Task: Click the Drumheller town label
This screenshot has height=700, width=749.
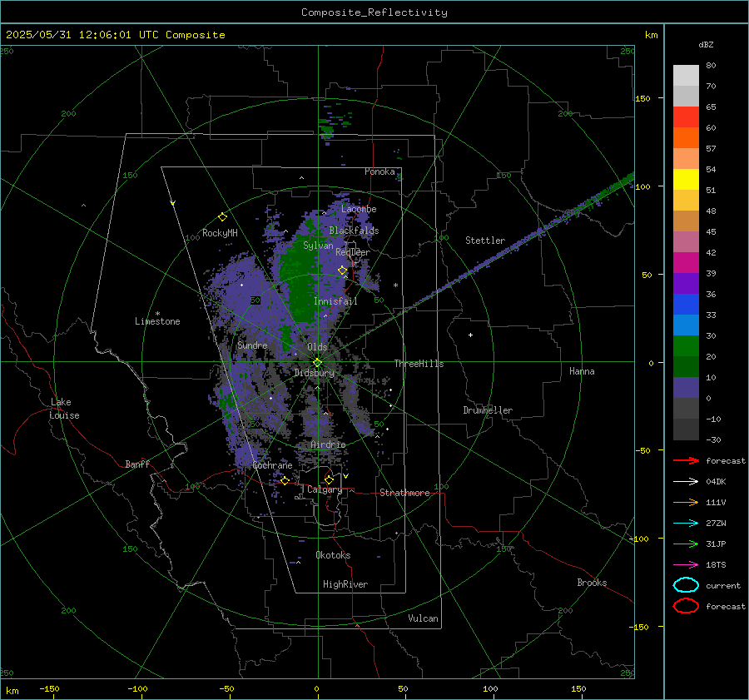Action: click(x=488, y=410)
